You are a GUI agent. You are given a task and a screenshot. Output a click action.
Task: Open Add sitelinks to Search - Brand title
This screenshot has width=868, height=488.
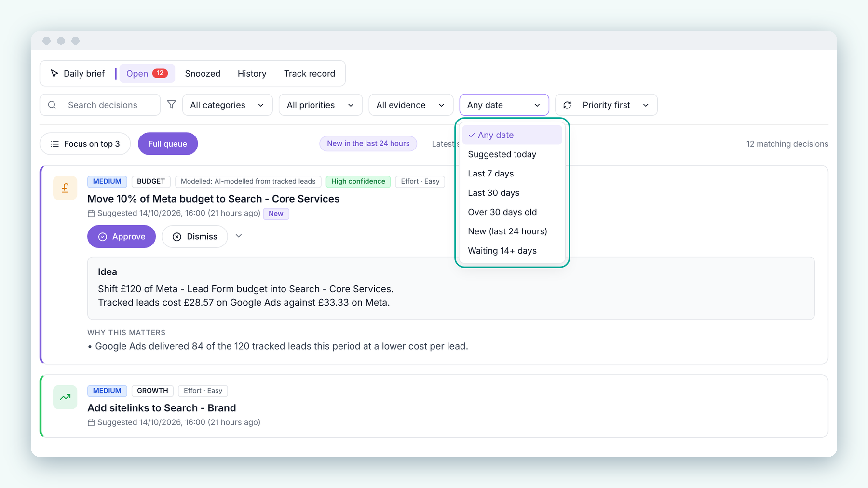162,408
